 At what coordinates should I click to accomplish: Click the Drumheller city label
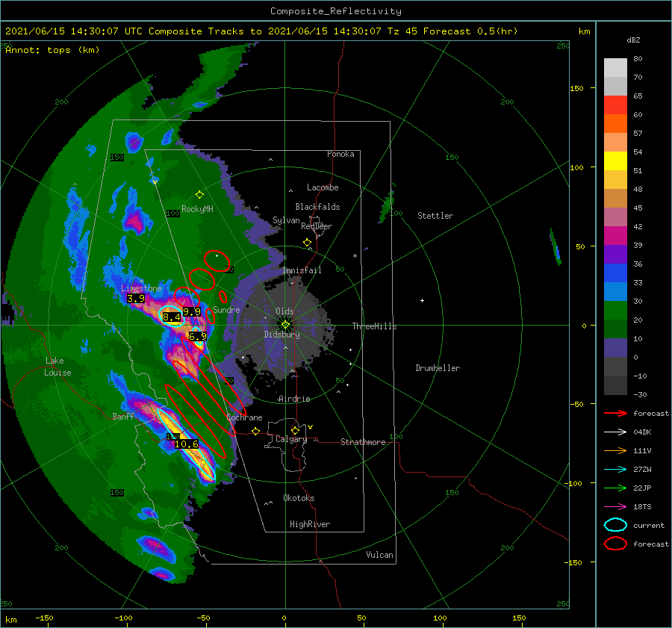[438, 368]
